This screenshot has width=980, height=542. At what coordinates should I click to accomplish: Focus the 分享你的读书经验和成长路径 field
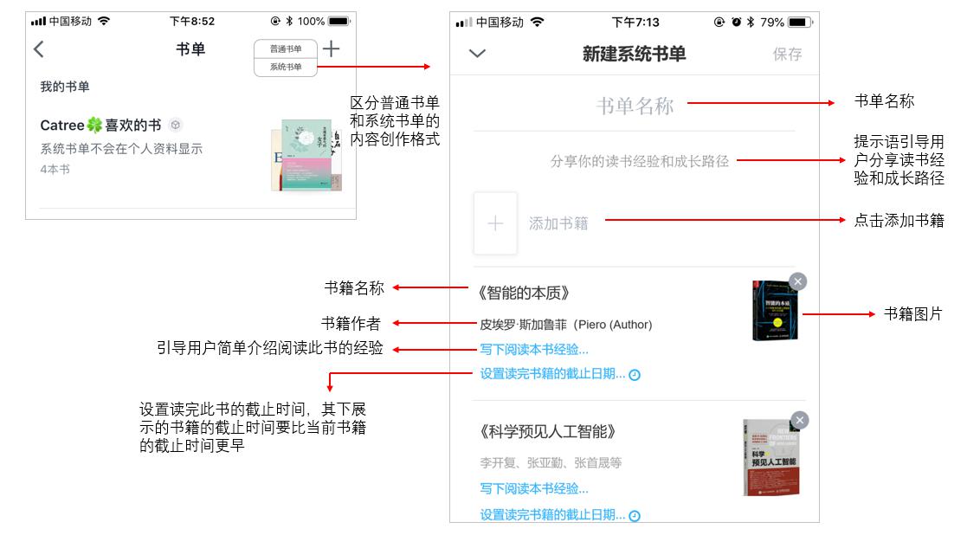(640, 161)
